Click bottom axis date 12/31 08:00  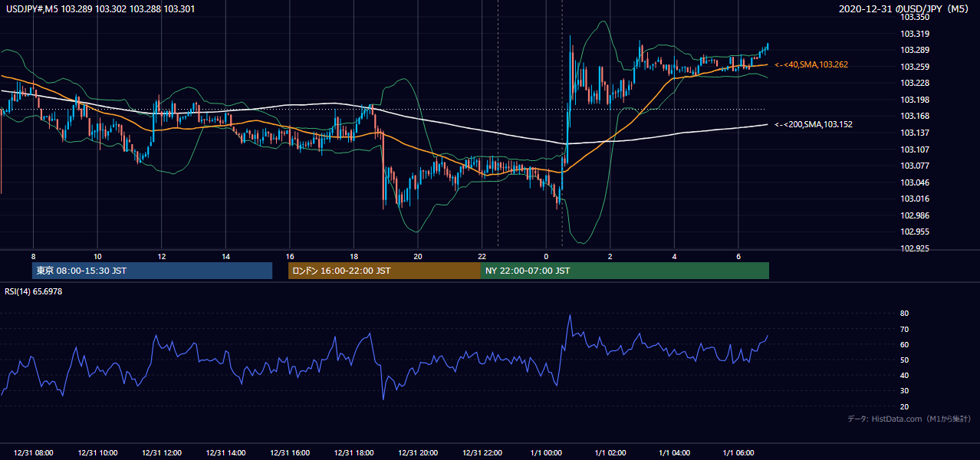pyautogui.click(x=33, y=453)
